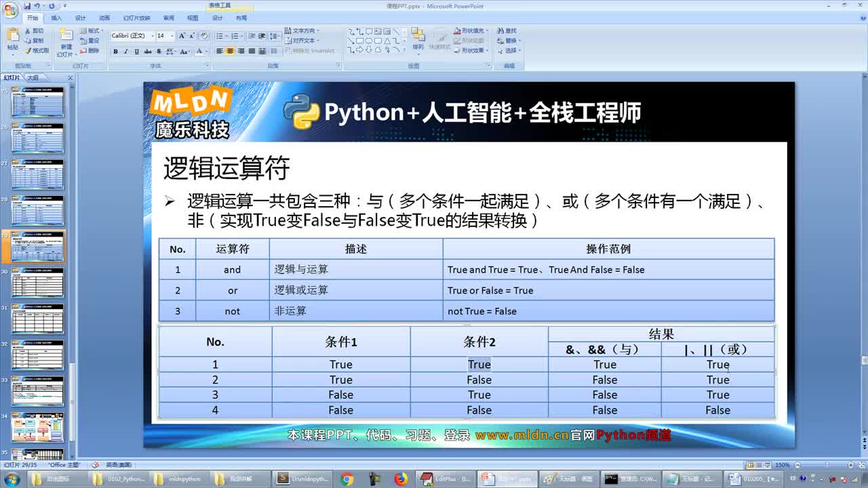This screenshot has width=868, height=488.
Task: Start Slide Show from the status bar icon
Action: click(x=769, y=465)
